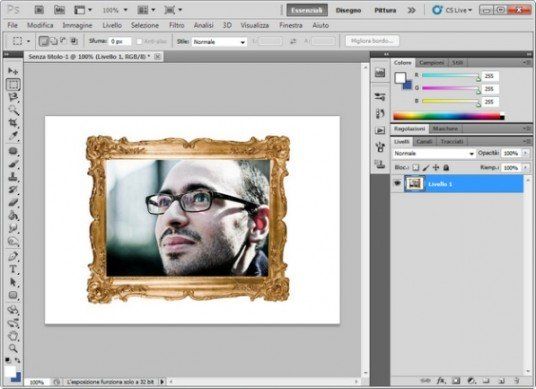Toggle lock all for the layer

tap(446, 167)
